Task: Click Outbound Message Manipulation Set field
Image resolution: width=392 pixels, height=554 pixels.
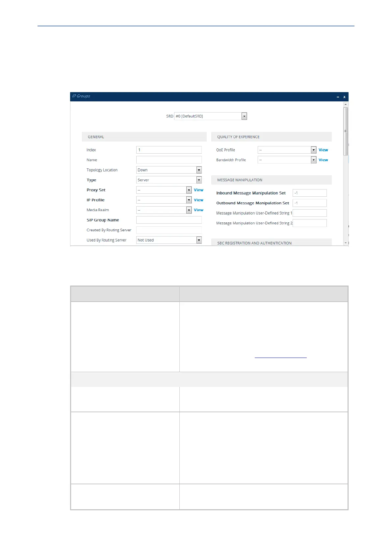Action: (x=309, y=203)
